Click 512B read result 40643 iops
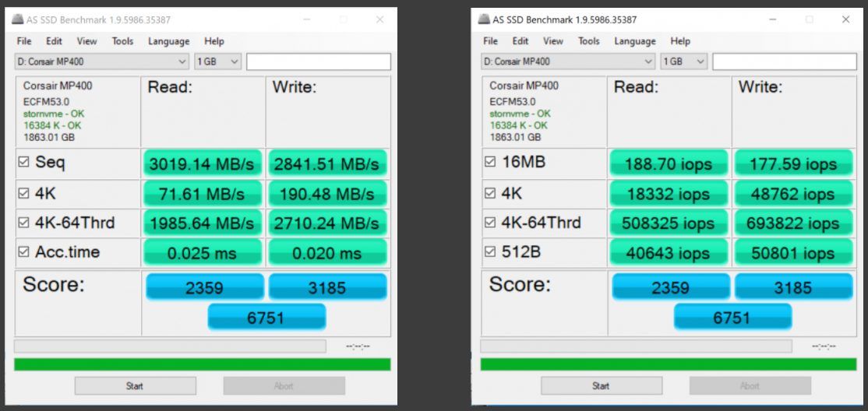868x411 pixels. point(669,253)
